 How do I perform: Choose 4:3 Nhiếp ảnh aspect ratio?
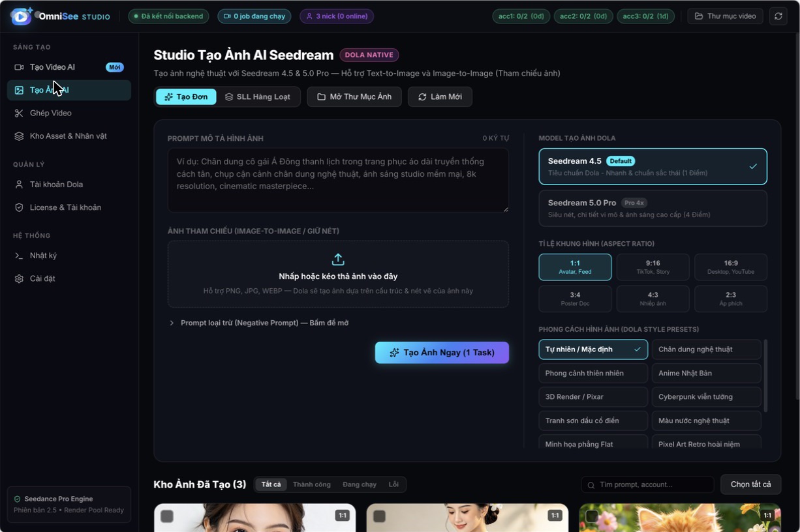tap(653, 299)
